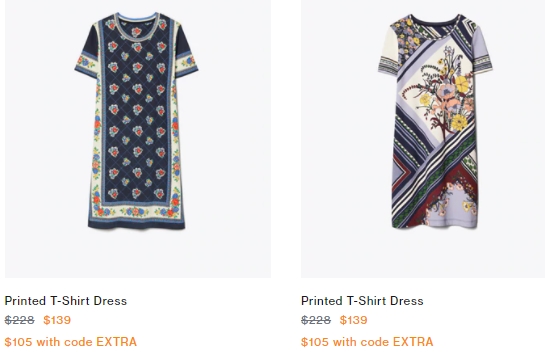Image resolution: width=545 pixels, height=360 pixels.
Task: Click the $139 sale price under lavender dress
Action: (x=353, y=320)
